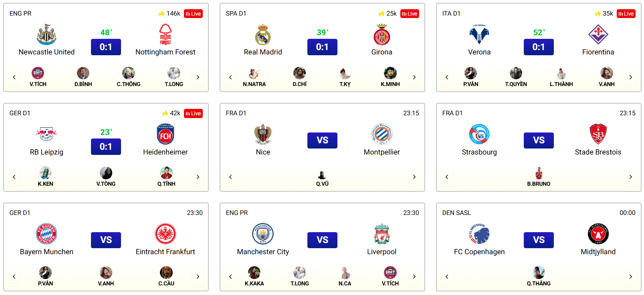Click the Newcastle United club crest
The width and height of the screenshot is (644, 295).
point(46,34)
